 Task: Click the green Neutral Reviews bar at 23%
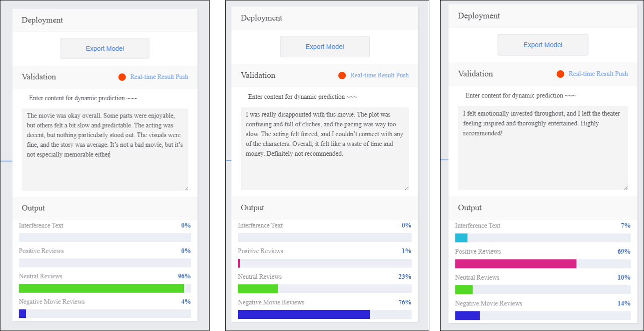pyautogui.click(x=258, y=289)
